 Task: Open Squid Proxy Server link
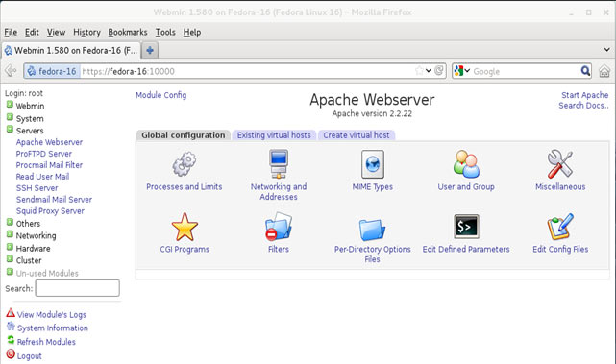click(x=50, y=211)
